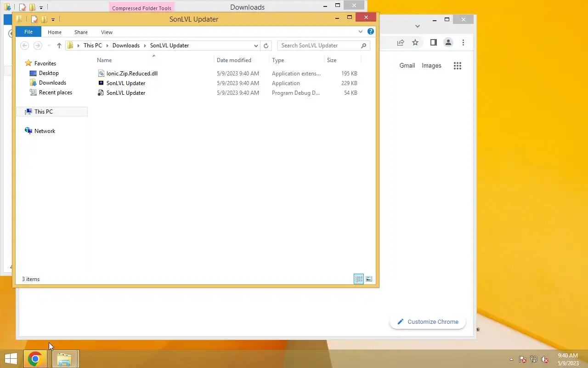Open the Customize Quick Access Toolbar dropdown
Screen dimensions: 588x368
(53, 19)
